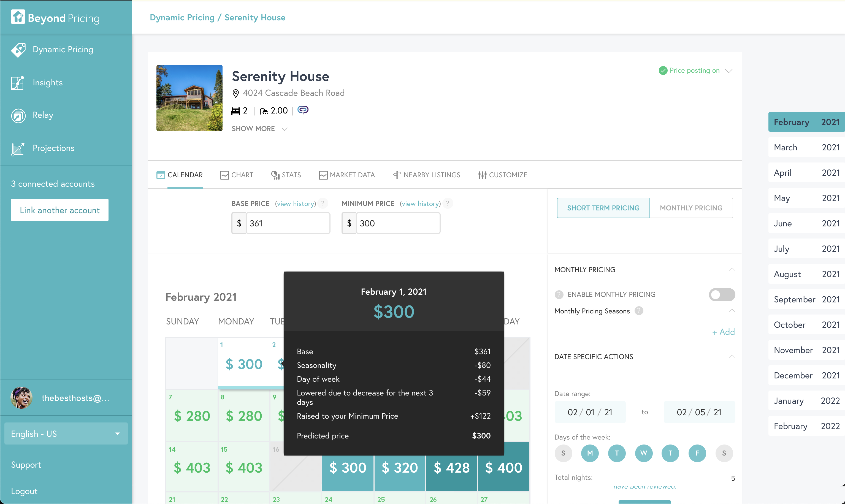Switch to the Customize tab
Screen dimensions: 845x504
click(x=503, y=175)
